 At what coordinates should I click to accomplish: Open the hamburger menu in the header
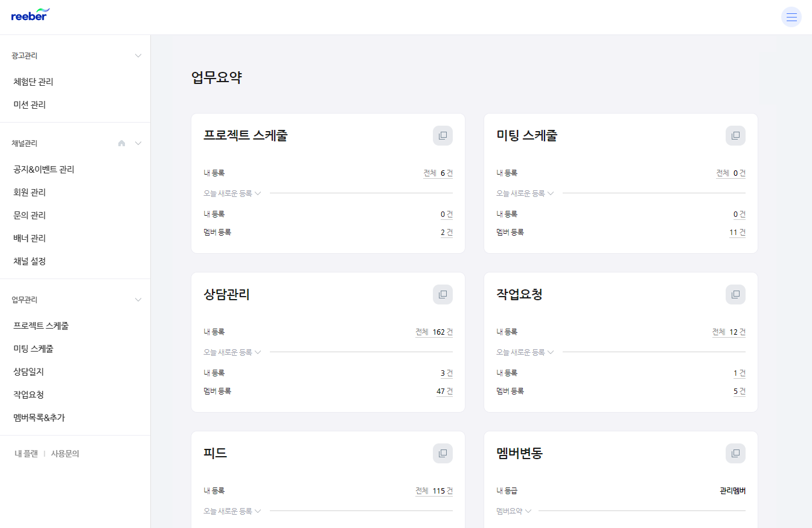coord(791,17)
